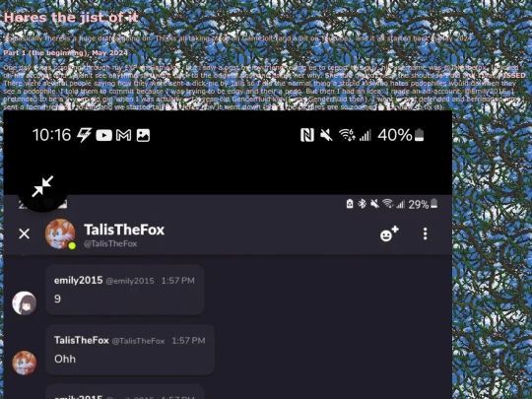The image size is (532, 399).
Task: Click emily2015's avatar next to message 9
Action: [25, 303]
